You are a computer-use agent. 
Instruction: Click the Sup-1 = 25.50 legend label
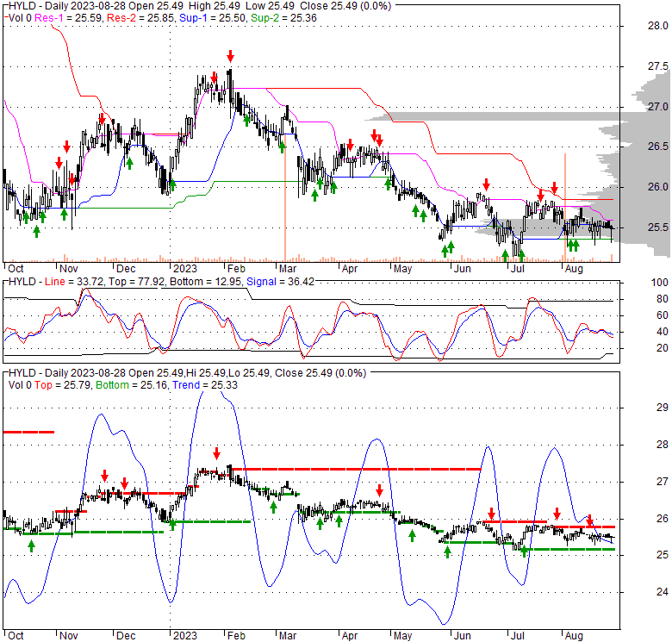click(213, 18)
